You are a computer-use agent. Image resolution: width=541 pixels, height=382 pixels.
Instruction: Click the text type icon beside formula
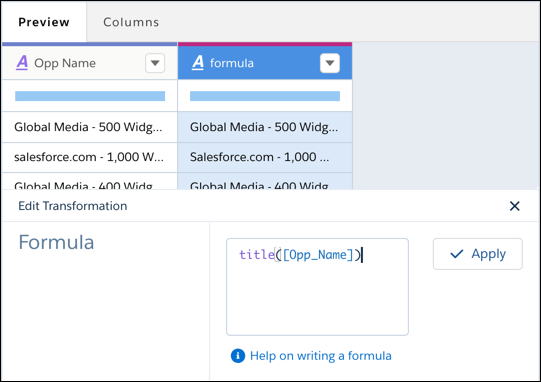pyautogui.click(x=198, y=63)
